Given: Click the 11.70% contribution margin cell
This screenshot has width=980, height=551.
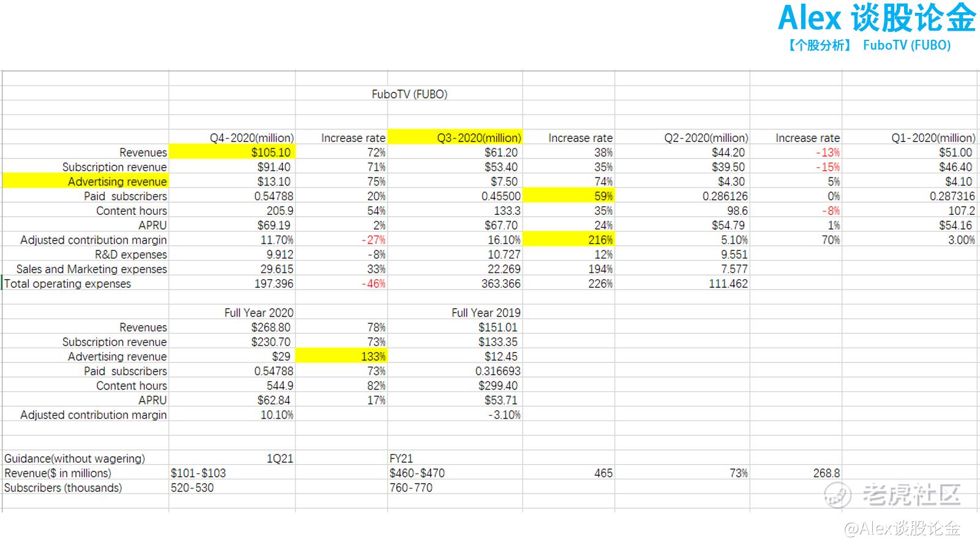Looking at the screenshot, I should (x=232, y=240).
